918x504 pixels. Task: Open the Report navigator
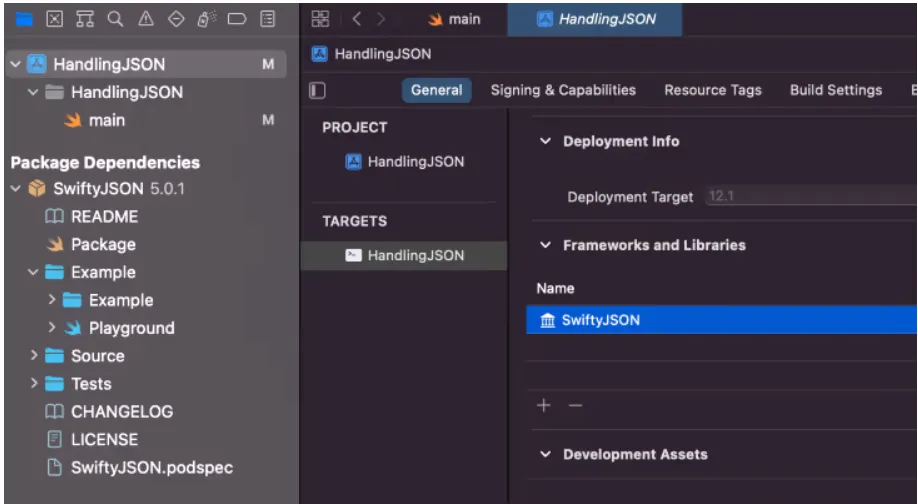(x=268, y=19)
